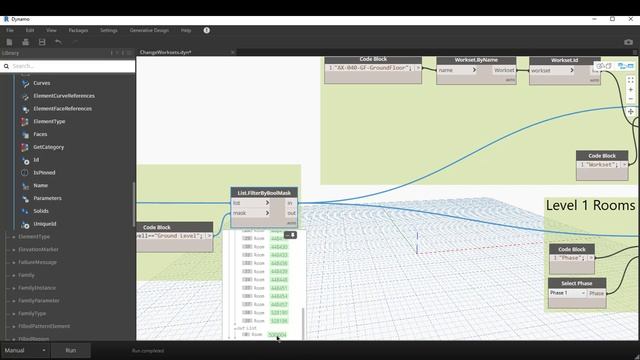
Task: Expand the FamilyParameter library category
Action: pos(14,301)
